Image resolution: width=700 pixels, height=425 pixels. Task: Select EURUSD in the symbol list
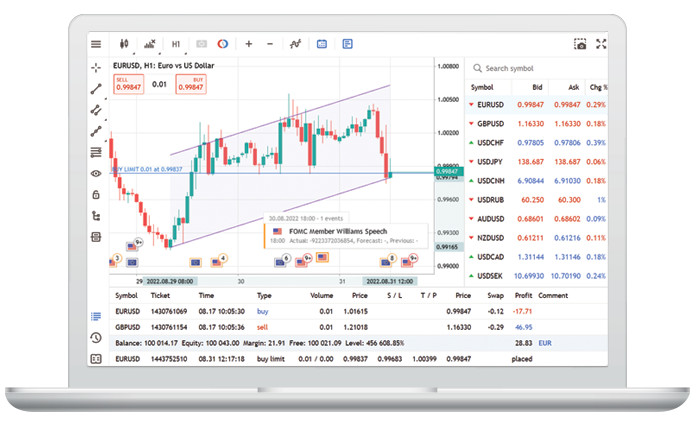click(x=490, y=104)
